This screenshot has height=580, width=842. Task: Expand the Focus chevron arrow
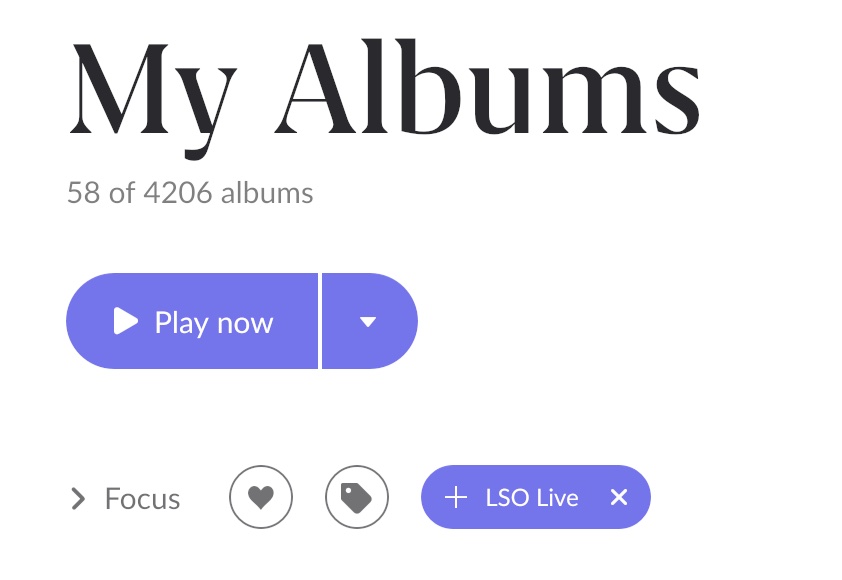click(x=78, y=498)
